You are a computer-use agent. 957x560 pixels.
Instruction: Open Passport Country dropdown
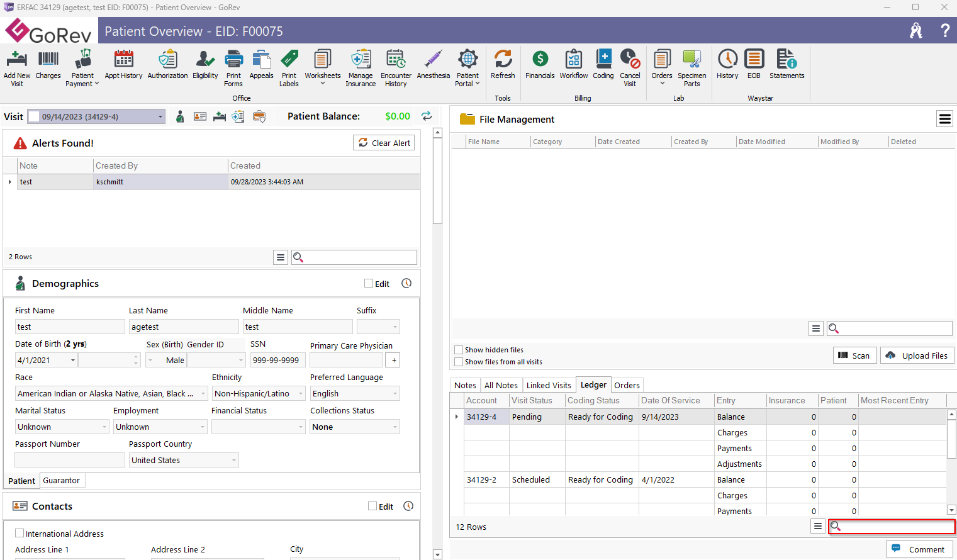coord(234,460)
